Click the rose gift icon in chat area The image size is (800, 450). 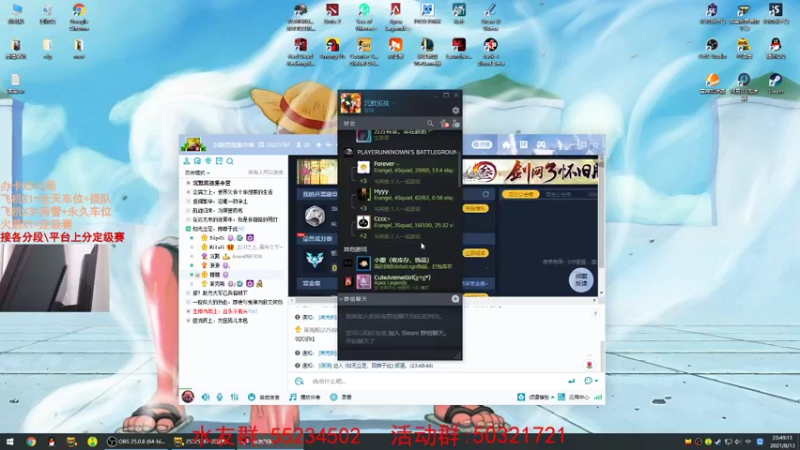pos(589,364)
